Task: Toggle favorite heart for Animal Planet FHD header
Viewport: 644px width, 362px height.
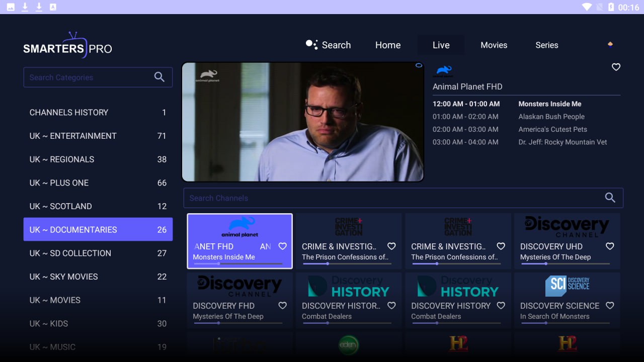Action: 616,67
